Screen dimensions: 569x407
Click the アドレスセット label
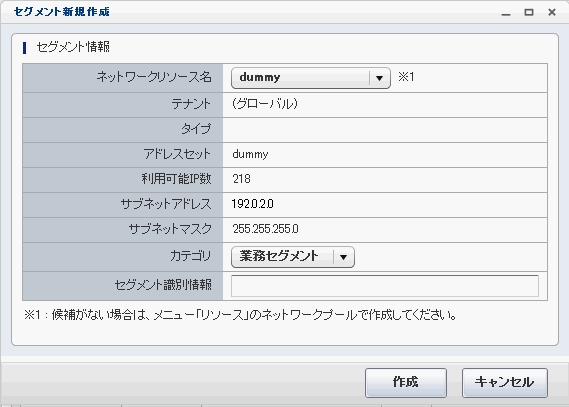pyautogui.click(x=177, y=154)
